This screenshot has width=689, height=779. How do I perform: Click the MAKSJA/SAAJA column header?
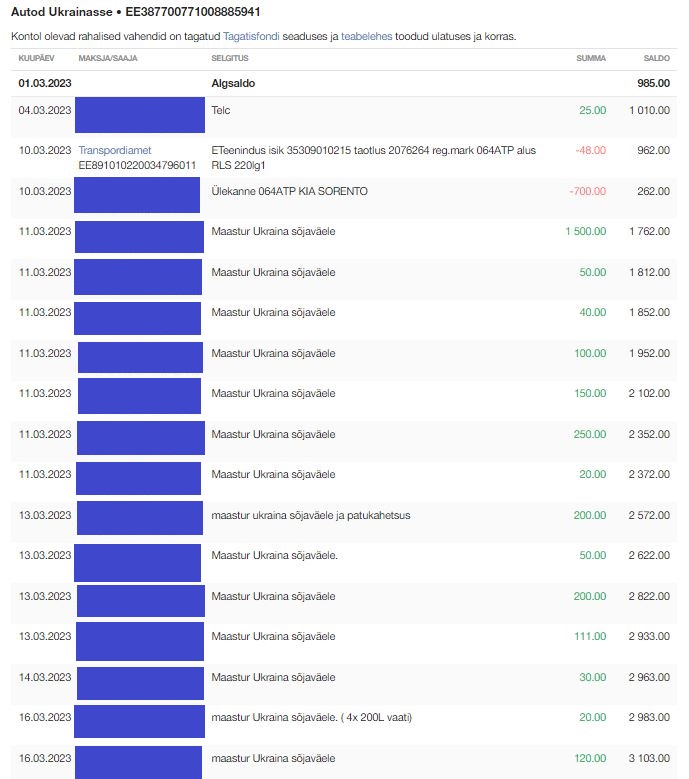[x=107, y=58]
